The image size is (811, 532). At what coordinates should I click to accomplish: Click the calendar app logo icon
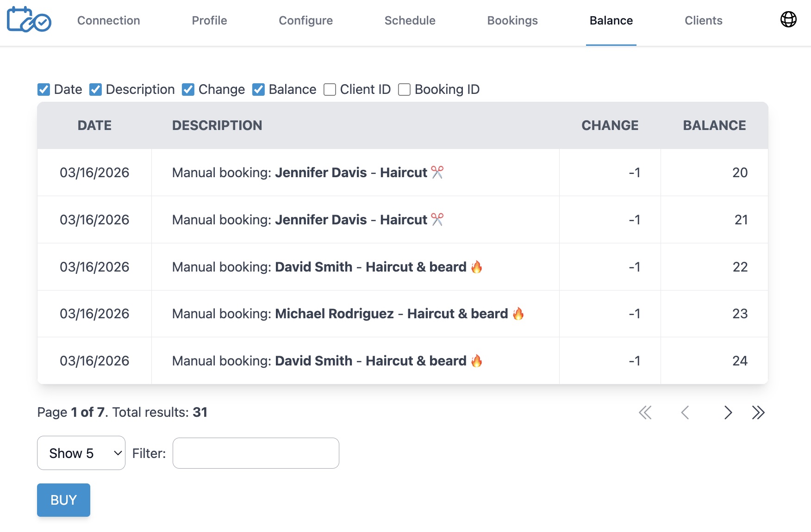29,20
